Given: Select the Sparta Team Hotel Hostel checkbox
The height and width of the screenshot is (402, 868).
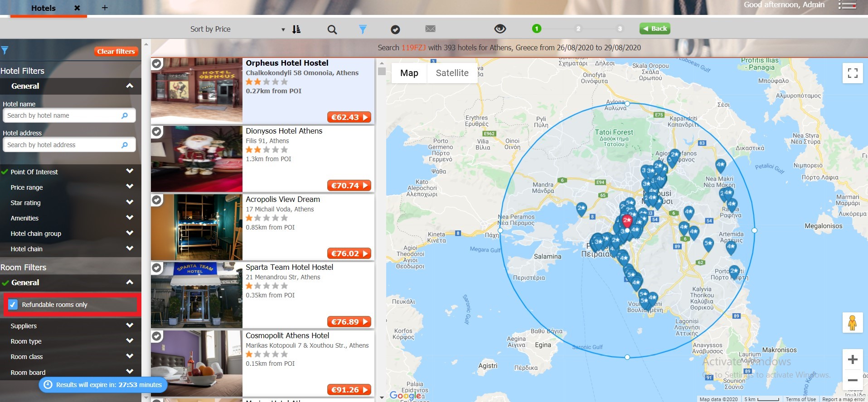Looking at the screenshot, I should (157, 268).
